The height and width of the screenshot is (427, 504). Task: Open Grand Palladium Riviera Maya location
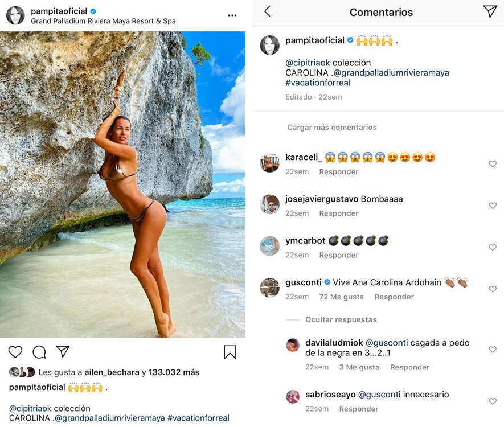click(103, 21)
